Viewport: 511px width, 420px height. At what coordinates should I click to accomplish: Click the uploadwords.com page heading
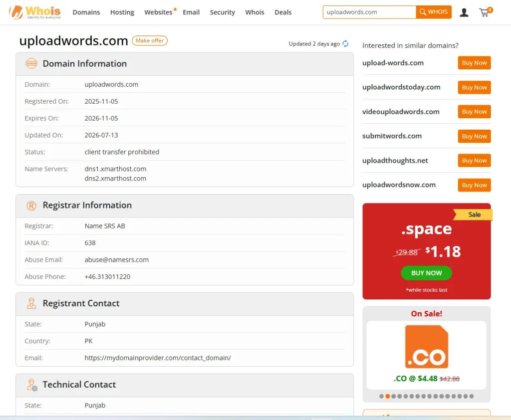pos(74,41)
